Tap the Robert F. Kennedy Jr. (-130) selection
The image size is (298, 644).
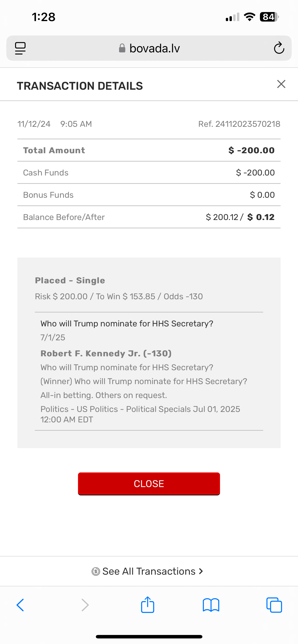point(106,354)
